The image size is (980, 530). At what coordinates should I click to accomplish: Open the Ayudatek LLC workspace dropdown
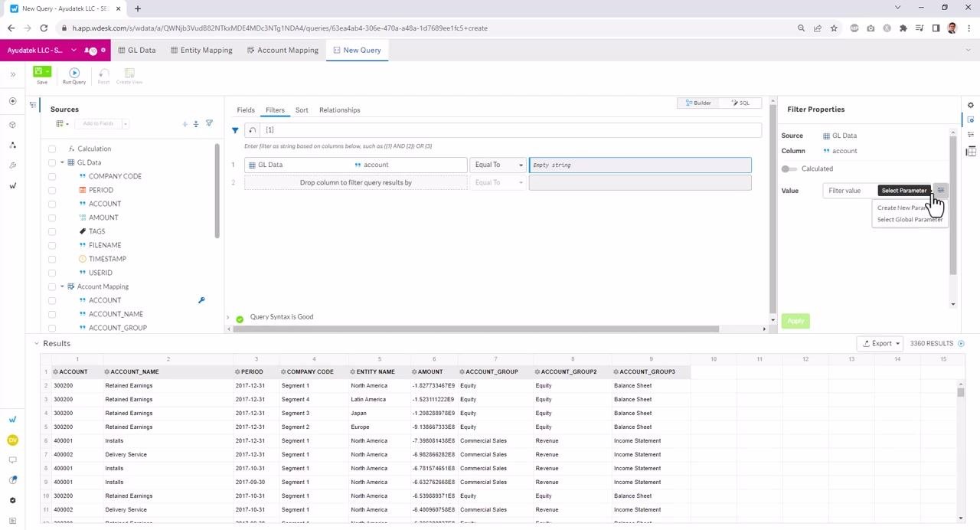tap(74, 51)
